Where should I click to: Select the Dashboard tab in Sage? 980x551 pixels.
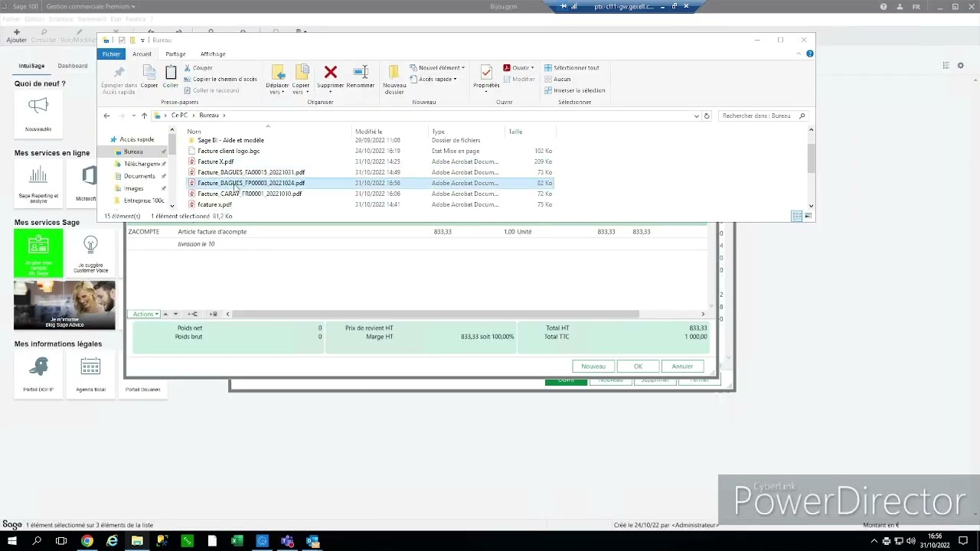(x=73, y=66)
